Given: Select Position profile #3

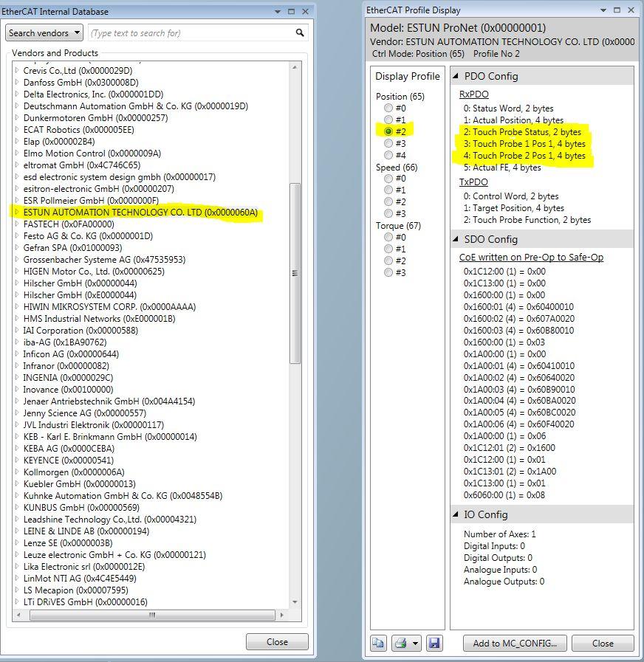Looking at the screenshot, I should (388, 143).
